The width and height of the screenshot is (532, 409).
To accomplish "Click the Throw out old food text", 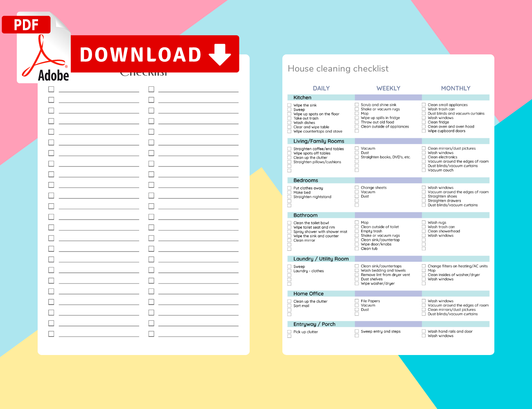I will pos(377,122).
